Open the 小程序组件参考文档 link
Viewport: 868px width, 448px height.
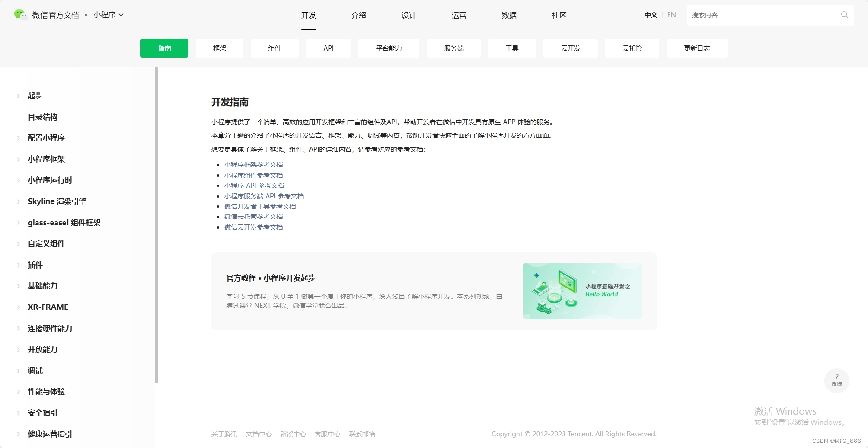(x=254, y=175)
